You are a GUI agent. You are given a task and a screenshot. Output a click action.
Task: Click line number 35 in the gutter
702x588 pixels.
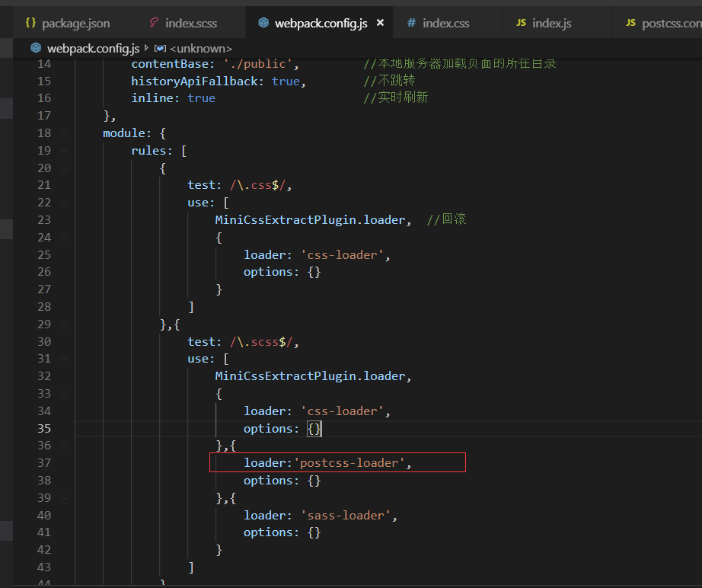point(44,428)
